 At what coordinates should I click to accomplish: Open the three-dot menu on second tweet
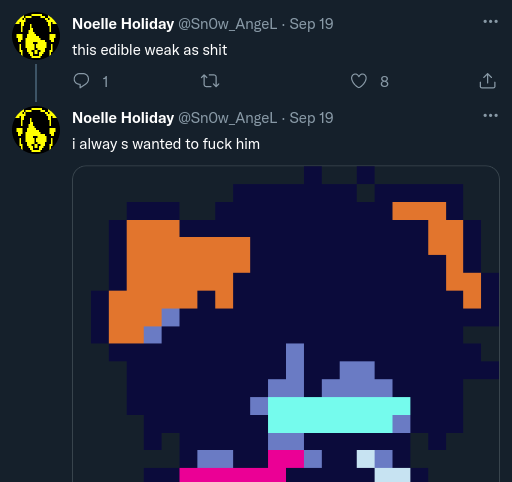click(490, 116)
